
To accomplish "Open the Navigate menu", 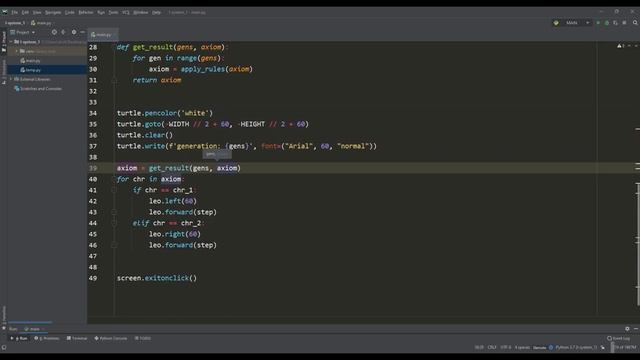I will pos(53,12).
